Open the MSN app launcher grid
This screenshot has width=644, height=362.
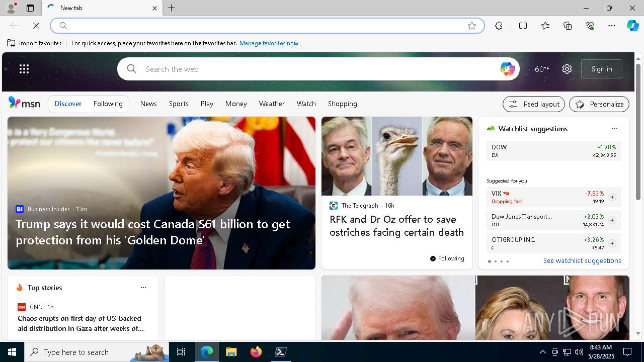coord(24,69)
